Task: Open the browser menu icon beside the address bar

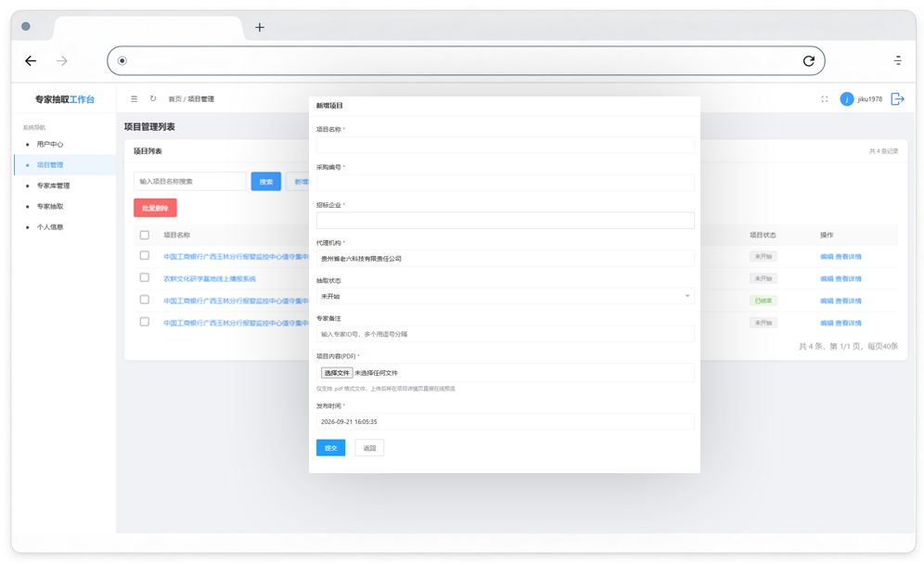Action: click(x=897, y=60)
